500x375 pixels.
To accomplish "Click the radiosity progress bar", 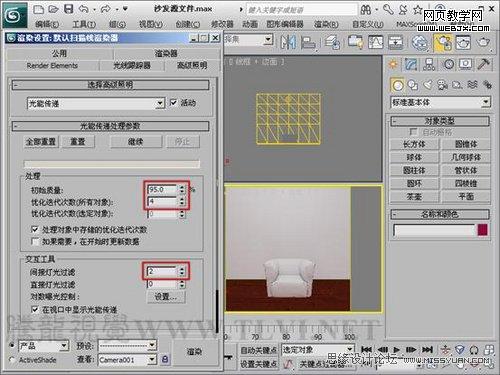I will [112, 164].
